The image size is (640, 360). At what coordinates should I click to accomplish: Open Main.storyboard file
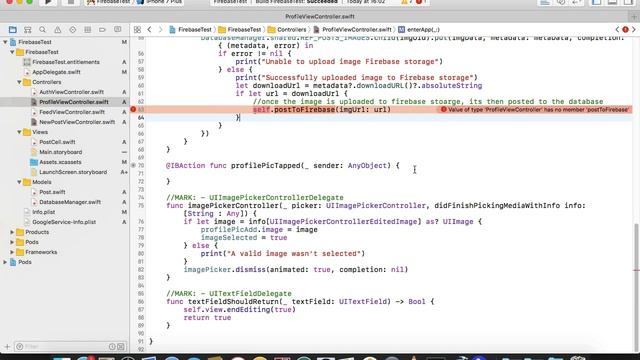[60, 152]
